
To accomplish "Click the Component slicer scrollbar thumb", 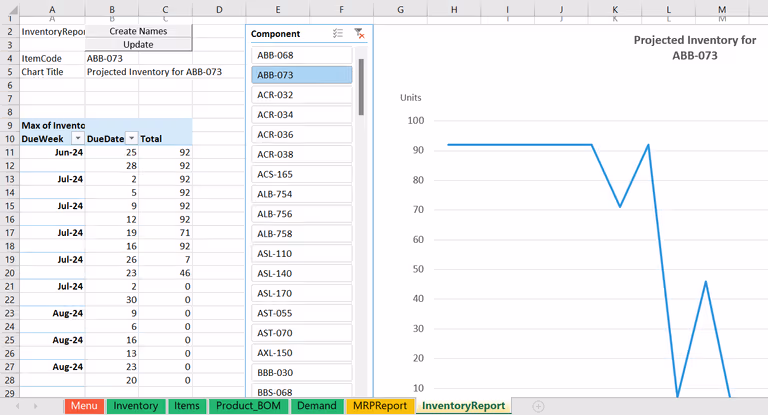I will 361,87.
